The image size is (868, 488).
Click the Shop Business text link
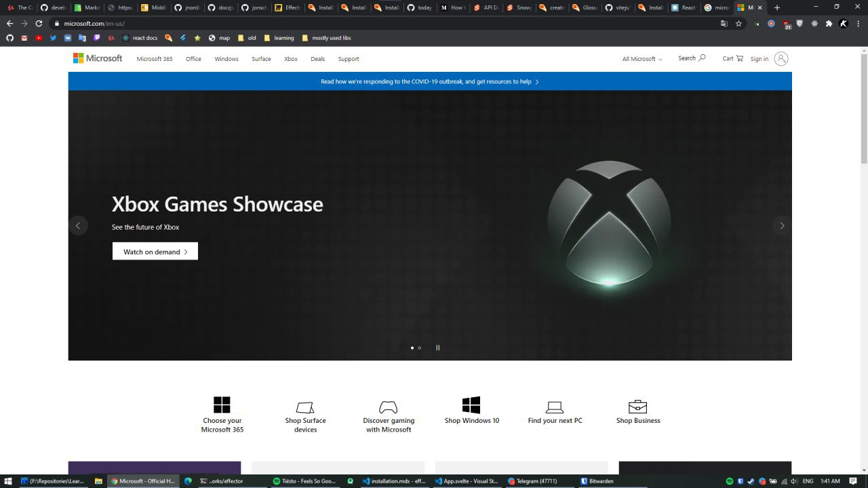[x=638, y=421]
